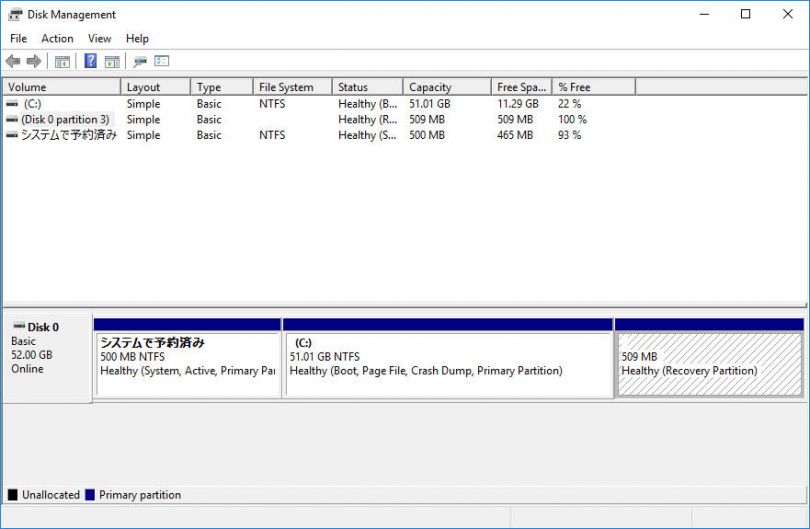Click the Forward arrow toolbar icon
810x529 pixels.
coord(34,62)
